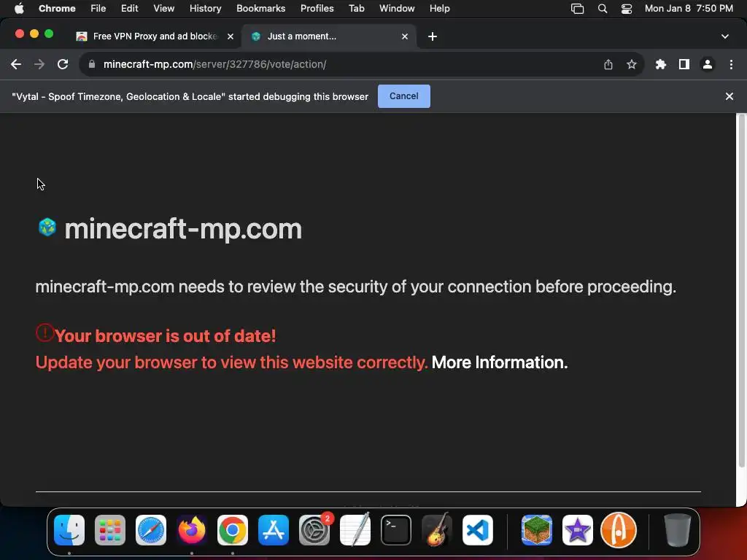Launch Safari from the Dock
The image size is (747, 560).
pyautogui.click(x=151, y=530)
